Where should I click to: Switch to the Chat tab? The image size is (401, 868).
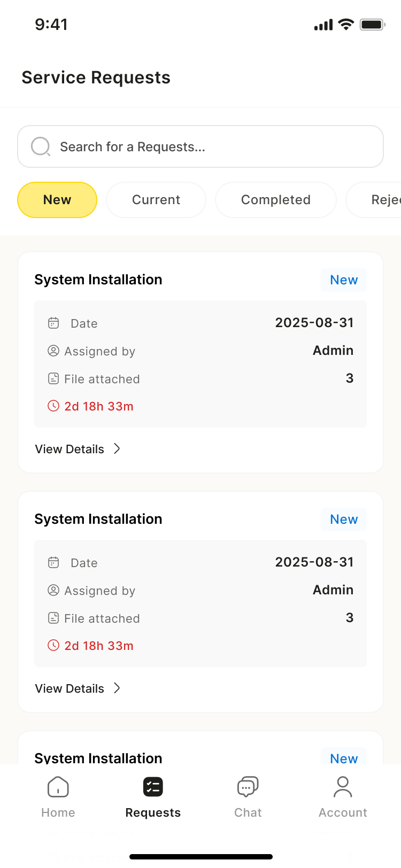click(x=247, y=796)
